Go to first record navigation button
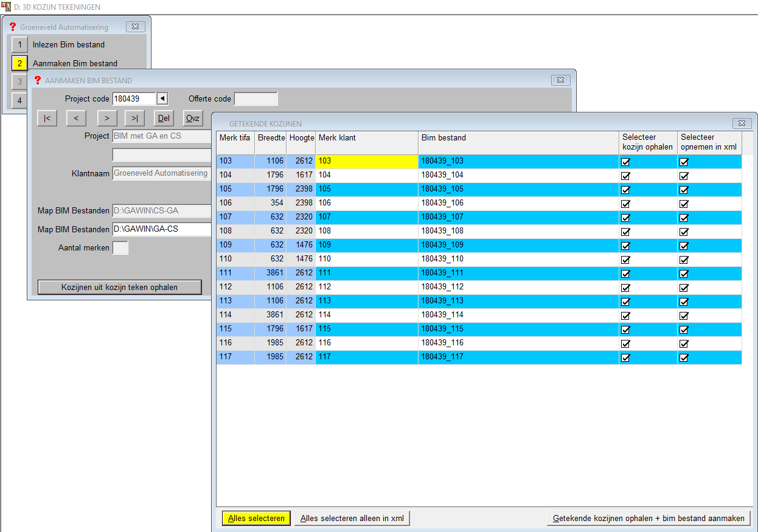Viewport: 758px width, 532px height. click(x=47, y=119)
